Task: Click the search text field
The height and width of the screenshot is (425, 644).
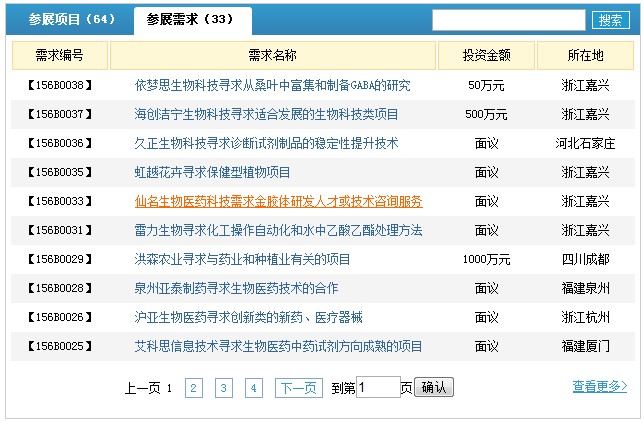Action: 508,20
